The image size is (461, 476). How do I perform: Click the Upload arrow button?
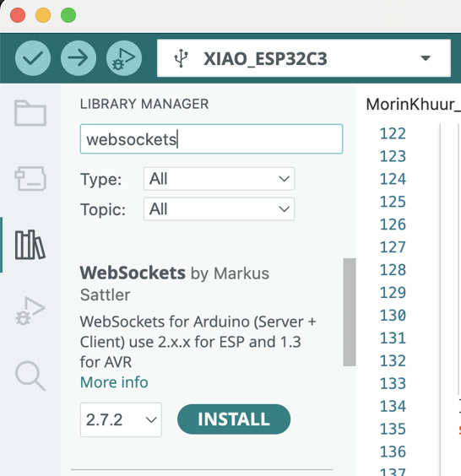coord(79,58)
